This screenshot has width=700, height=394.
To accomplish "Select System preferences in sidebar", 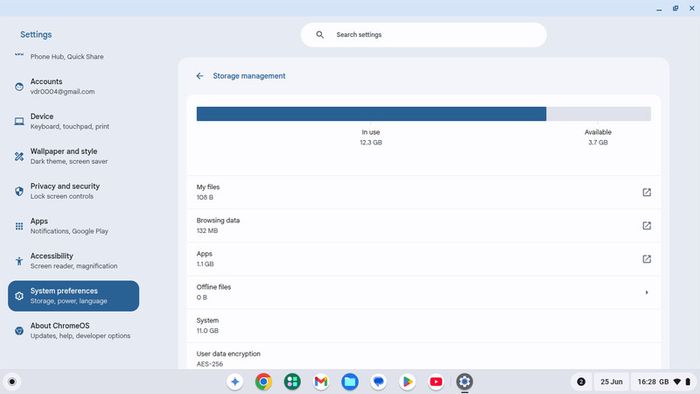I will [74, 296].
